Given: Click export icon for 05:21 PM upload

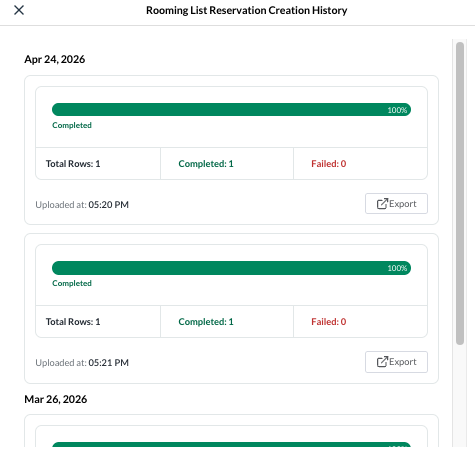Looking at the screenshot, I should click(382, 362).
